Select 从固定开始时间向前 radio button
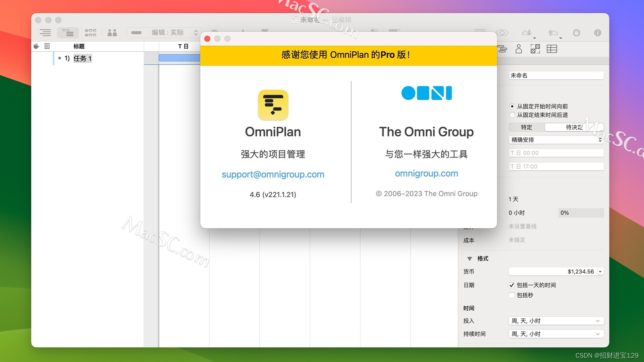Screen dimensions: 644x362 tap(512, 106)
